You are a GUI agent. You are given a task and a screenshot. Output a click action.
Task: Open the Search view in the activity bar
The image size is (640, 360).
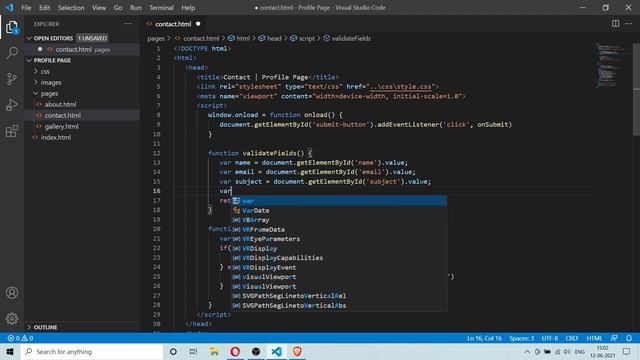12,53
